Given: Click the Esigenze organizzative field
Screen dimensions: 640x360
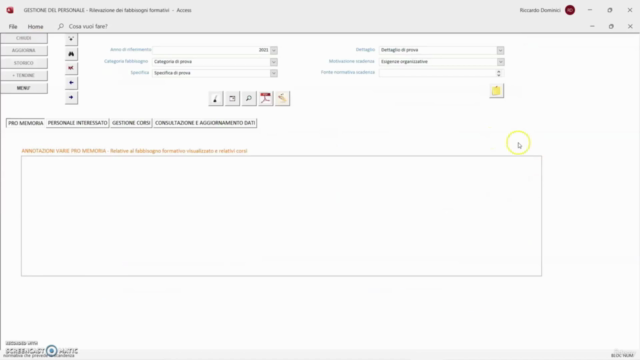Looking at the screenshot, I should coord(438,62).
